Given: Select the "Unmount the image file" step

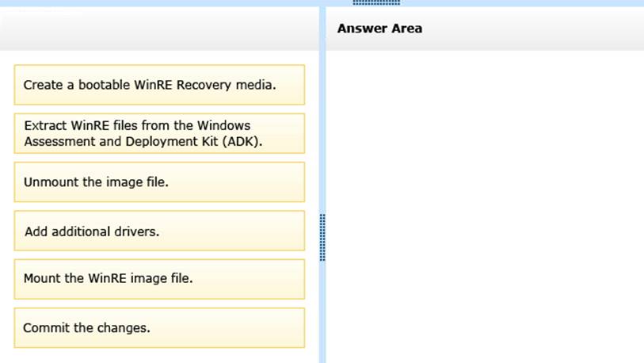Looking at the screenshot, I should coord(158,182).
